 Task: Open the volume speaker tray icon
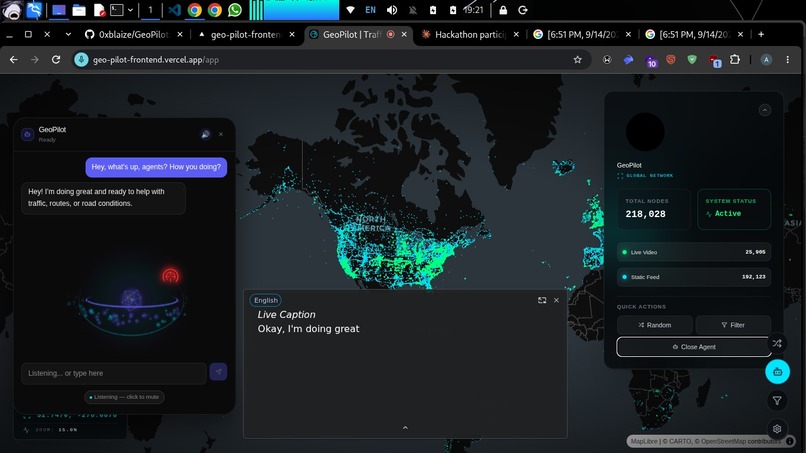(x=392, y=10)
